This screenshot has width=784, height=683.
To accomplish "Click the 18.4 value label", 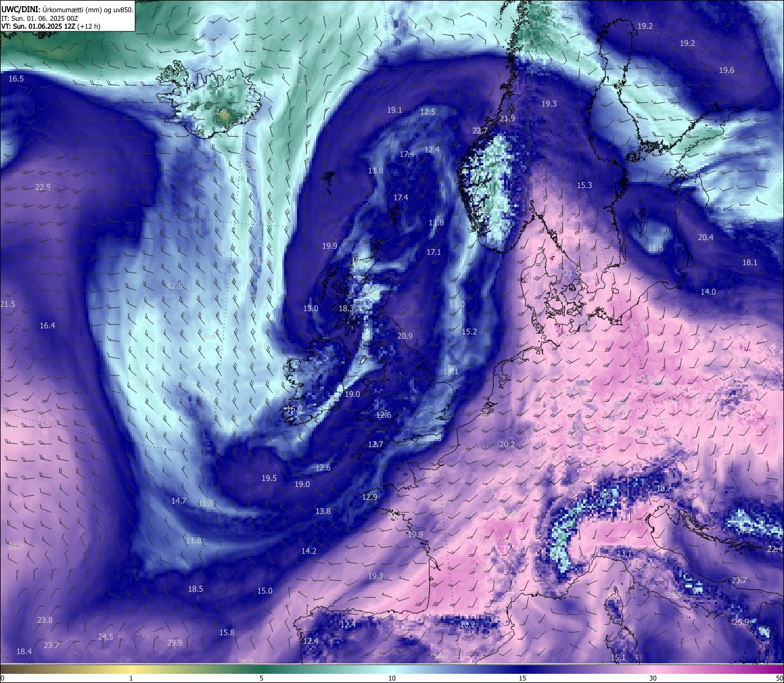I will 24,652.
